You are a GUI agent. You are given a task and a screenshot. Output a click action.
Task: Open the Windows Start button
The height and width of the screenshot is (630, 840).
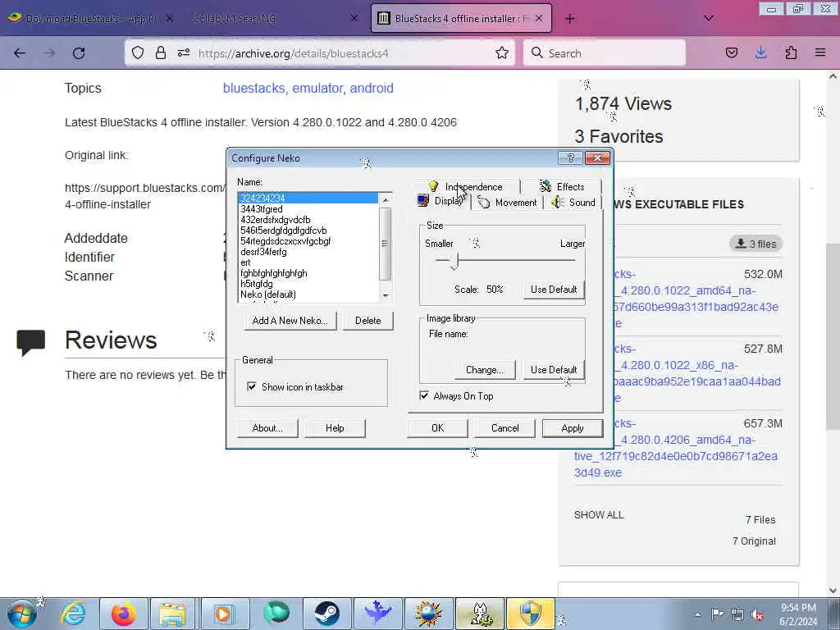tap(22, 614)
